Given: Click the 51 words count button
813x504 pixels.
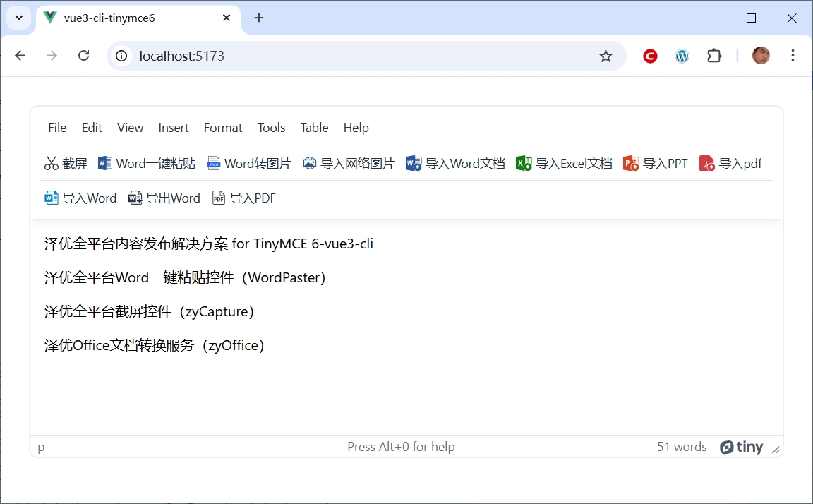Looking at the screenshot, I should [682, 447].
